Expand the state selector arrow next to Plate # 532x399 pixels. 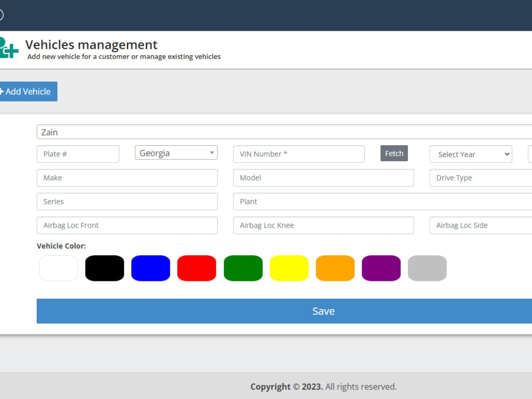click(212, 152)
